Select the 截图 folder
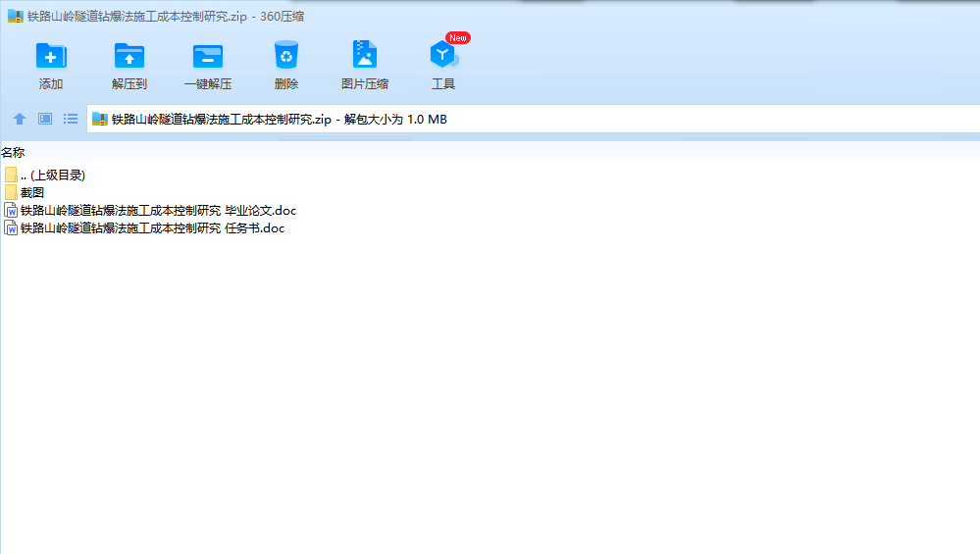The width and height of the screenshot is (980, 554). tap(25, 192)
